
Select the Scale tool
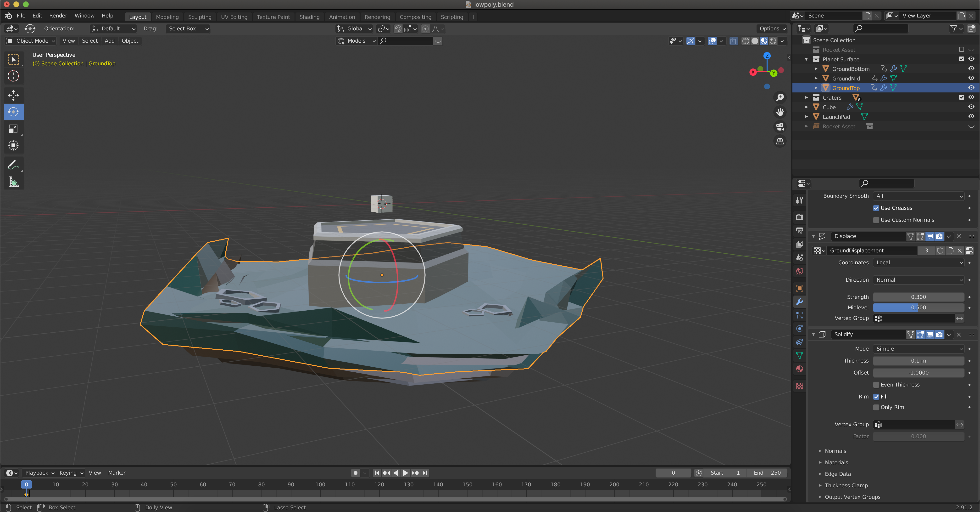click(x=13, y=129)
